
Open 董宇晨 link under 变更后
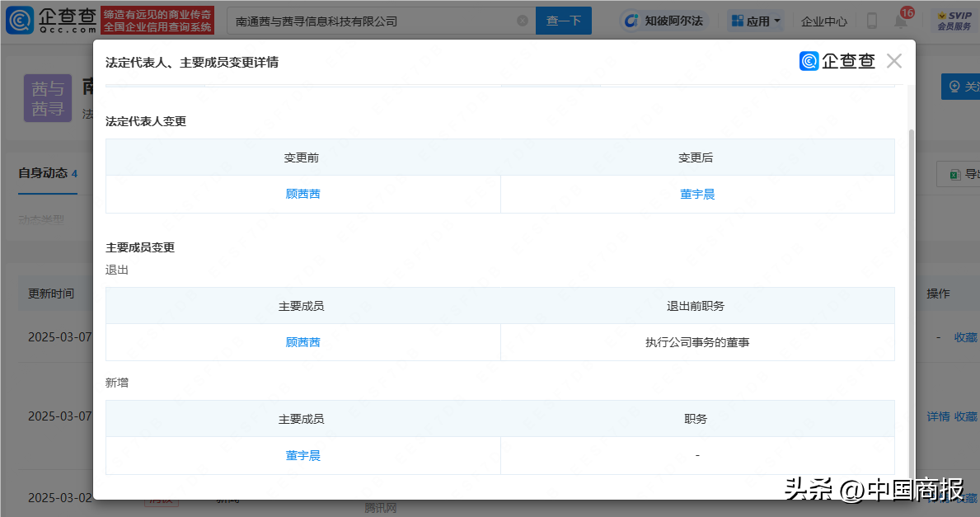click(x=697, y=195)
